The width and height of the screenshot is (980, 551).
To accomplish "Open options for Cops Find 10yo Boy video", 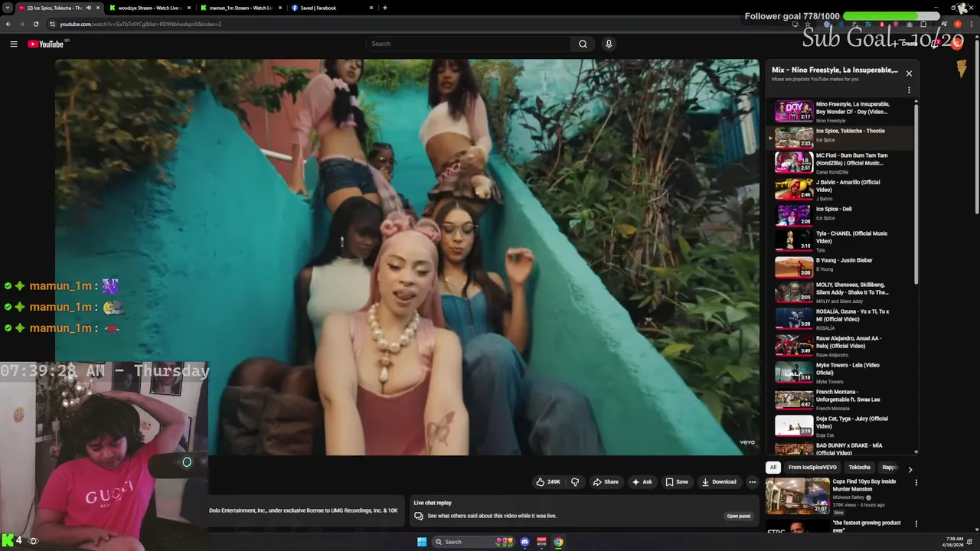I will coord(916,483).
